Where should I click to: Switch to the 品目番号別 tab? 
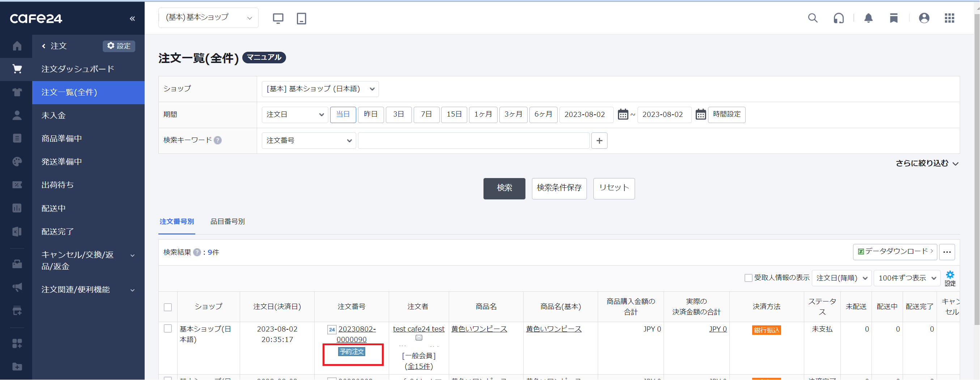(227, 221)
